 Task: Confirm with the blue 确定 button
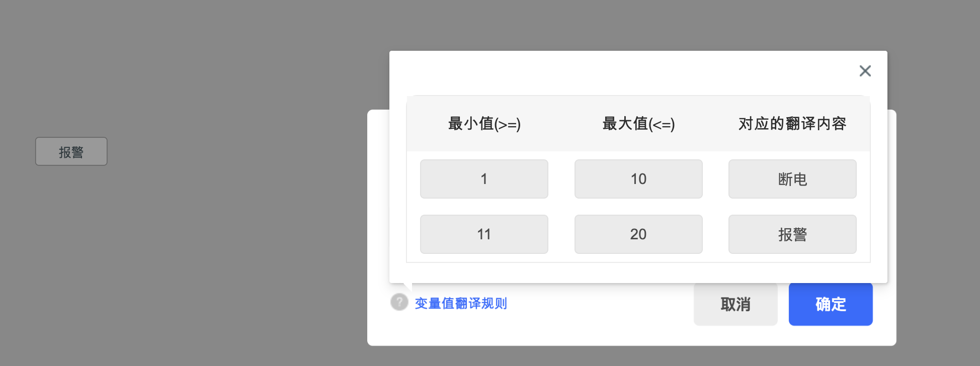tap(831, 304)
